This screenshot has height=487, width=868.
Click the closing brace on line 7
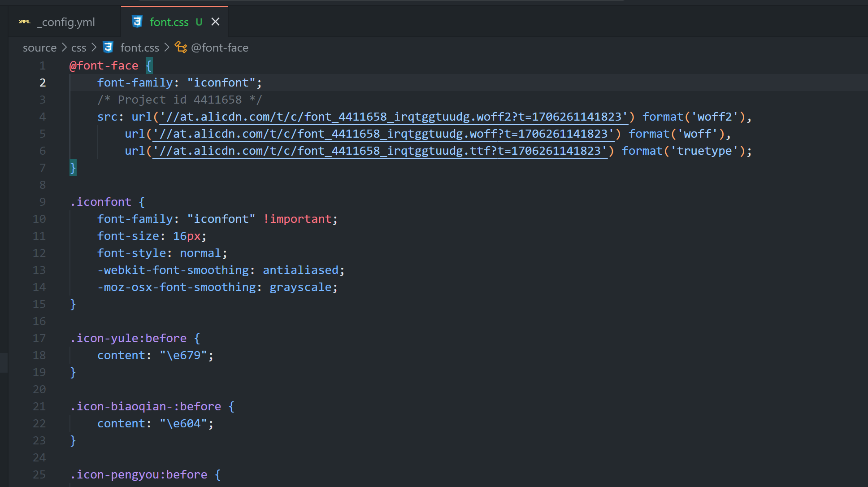(73, 168)
